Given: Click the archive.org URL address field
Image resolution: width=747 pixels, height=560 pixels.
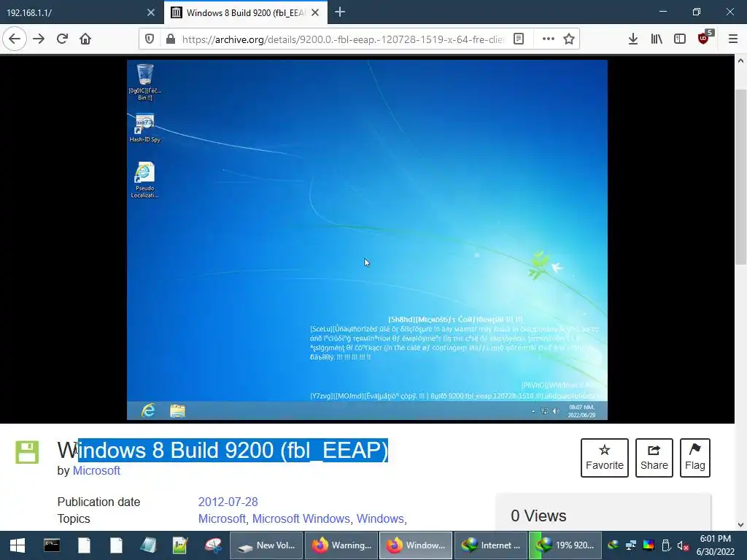Looking at the screenshot, I should pos(343,39).
